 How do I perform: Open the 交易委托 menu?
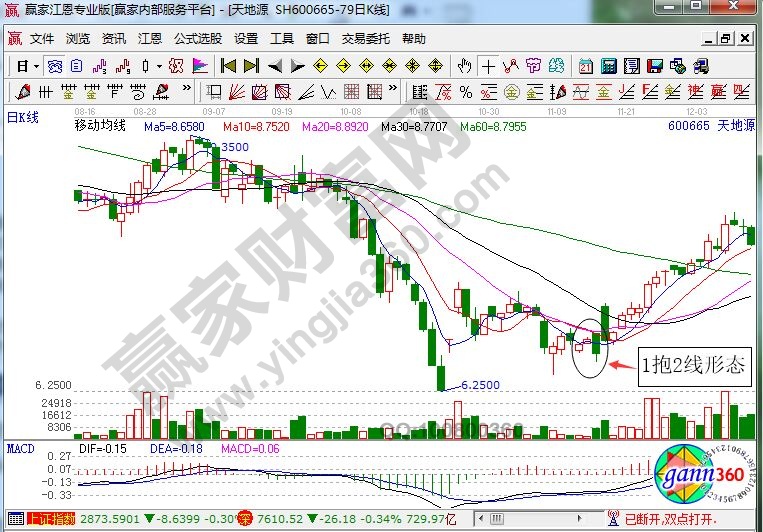pos(366,39)
